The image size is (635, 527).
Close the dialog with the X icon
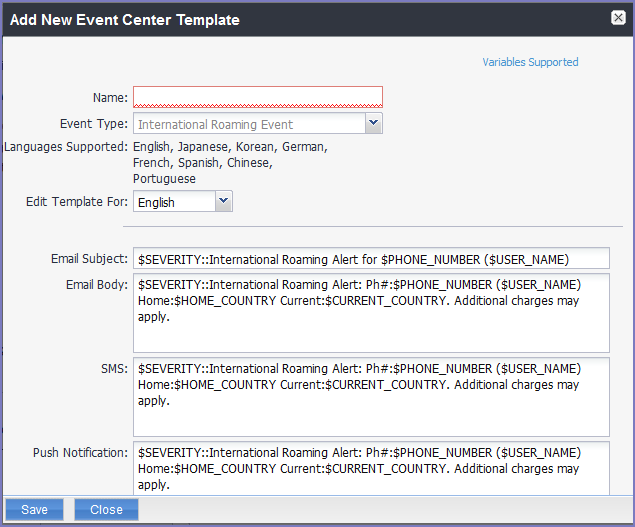(x=619, y=18)
